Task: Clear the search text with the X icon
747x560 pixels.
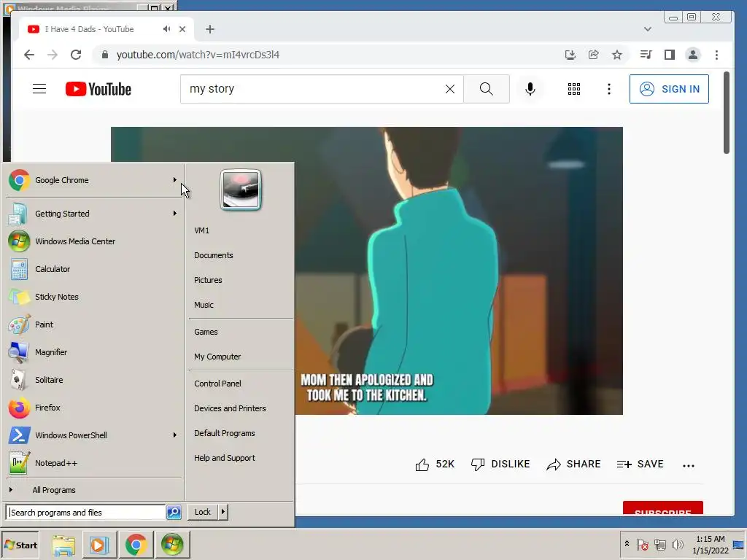Action: (x=449, y=89)
